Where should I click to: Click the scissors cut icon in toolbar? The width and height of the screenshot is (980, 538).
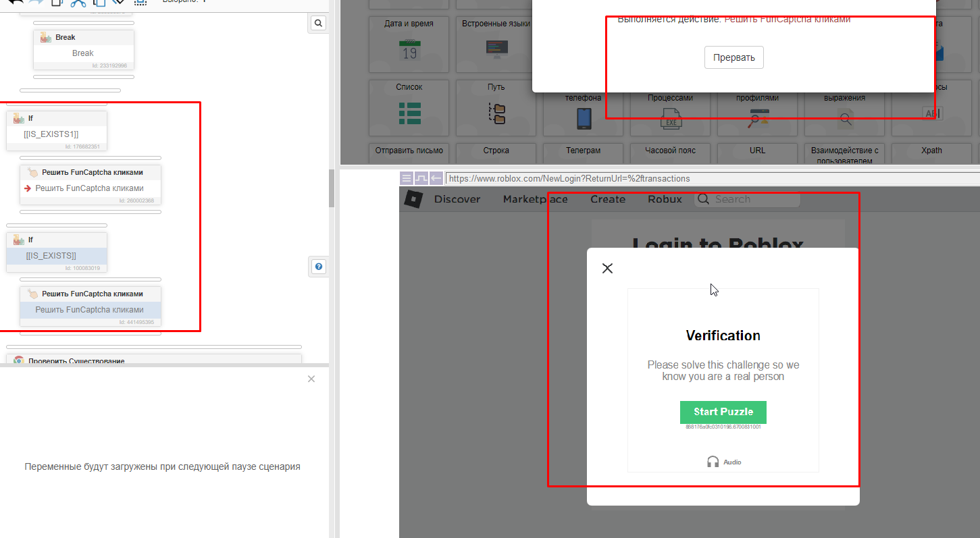pos(78,3)
